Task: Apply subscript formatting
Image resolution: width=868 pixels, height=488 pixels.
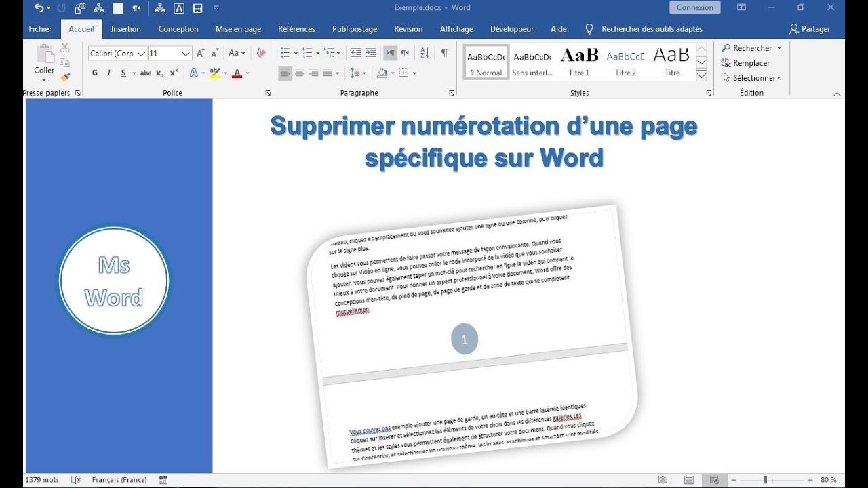Action: tap(159, 73)
